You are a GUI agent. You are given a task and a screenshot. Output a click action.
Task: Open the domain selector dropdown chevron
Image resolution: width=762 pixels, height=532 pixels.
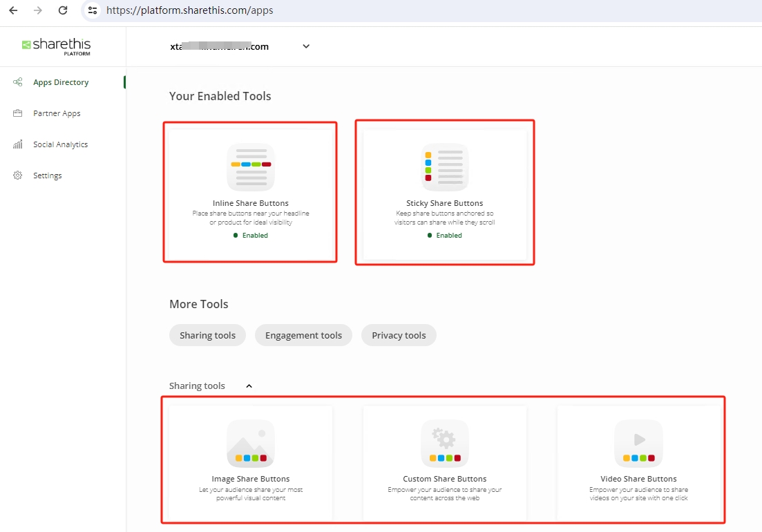(306, 46)
